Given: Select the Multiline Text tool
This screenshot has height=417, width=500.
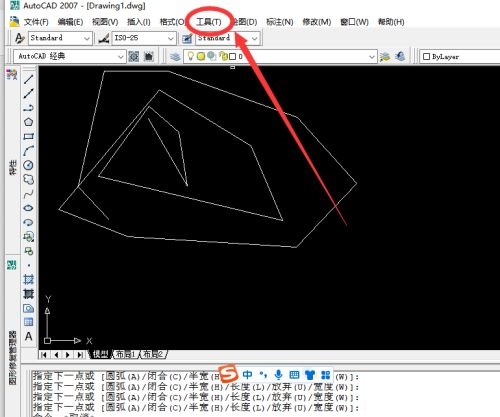Looking at the screenshot, I should (29, 336).
